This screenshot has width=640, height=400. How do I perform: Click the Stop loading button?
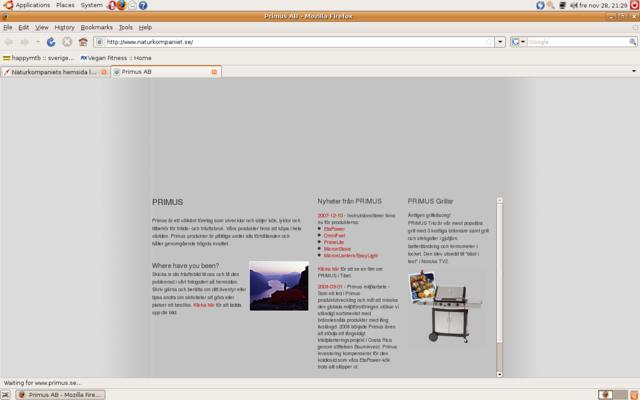coord(67,42)
